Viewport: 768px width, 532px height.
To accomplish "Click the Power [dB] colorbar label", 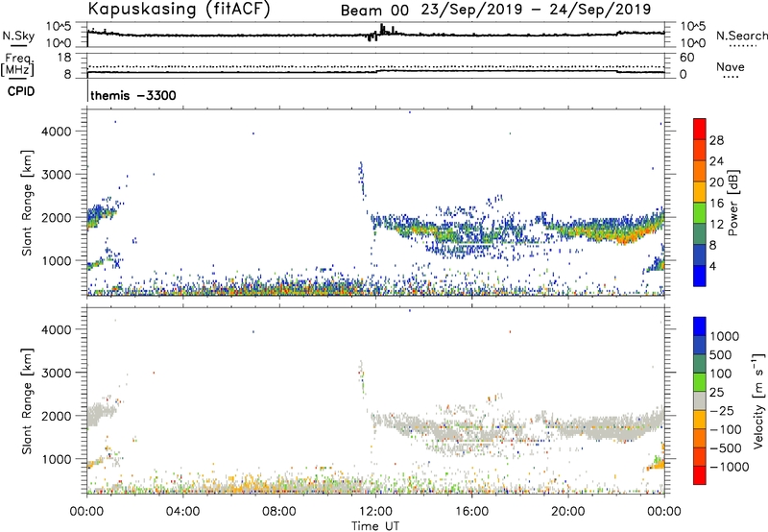I will point(732,203).
